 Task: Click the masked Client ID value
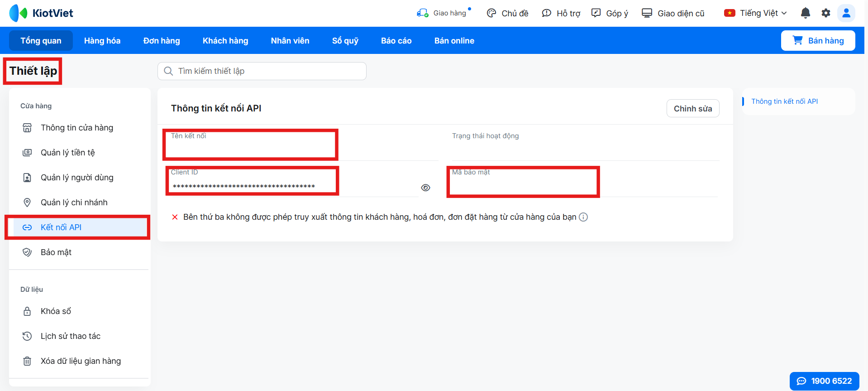pos(244,186)
